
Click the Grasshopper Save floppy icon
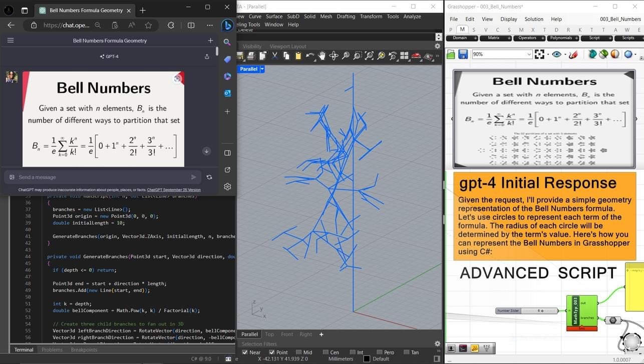point(463,54)
